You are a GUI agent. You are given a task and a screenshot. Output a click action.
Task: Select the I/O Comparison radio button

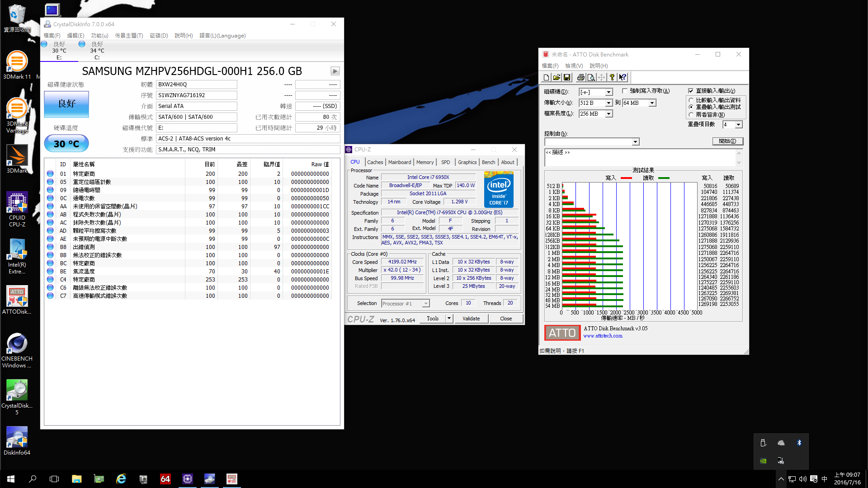coord(691,100)
